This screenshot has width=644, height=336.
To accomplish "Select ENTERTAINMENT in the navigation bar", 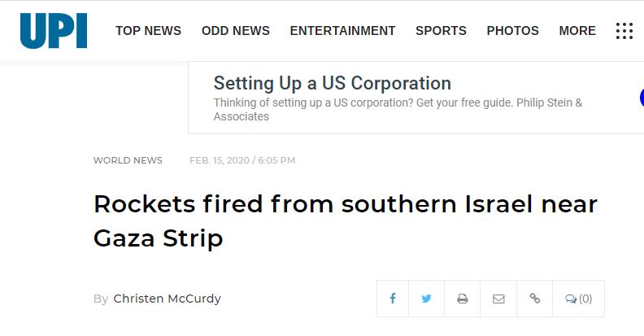I will click(x=342, y=31).
